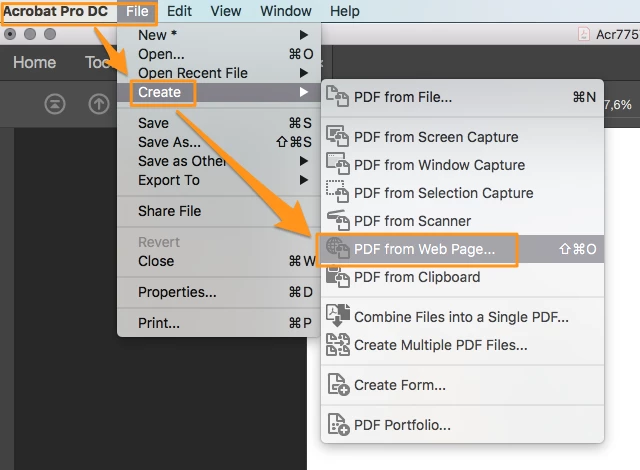Screen dimensions: 640x470
Task: Open the Help menu
Action: pyautogui.click(x=345, y=11)
